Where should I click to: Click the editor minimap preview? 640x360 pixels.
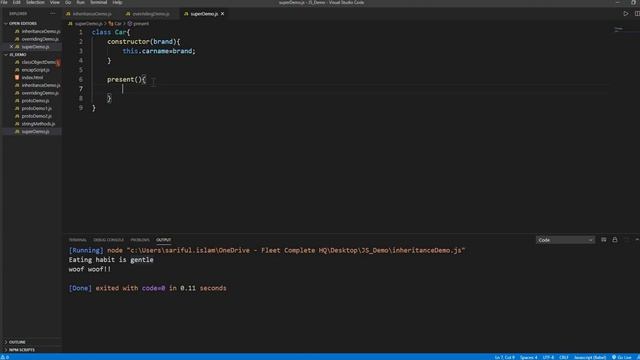[x=619, y=30]
